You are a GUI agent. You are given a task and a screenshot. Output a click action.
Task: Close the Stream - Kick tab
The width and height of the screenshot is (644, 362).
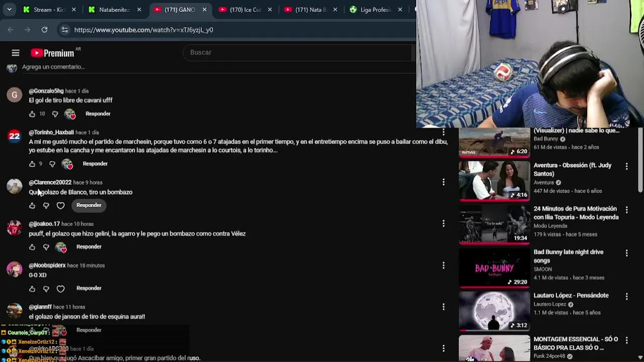pyautogui.click(x=74, y=10)
